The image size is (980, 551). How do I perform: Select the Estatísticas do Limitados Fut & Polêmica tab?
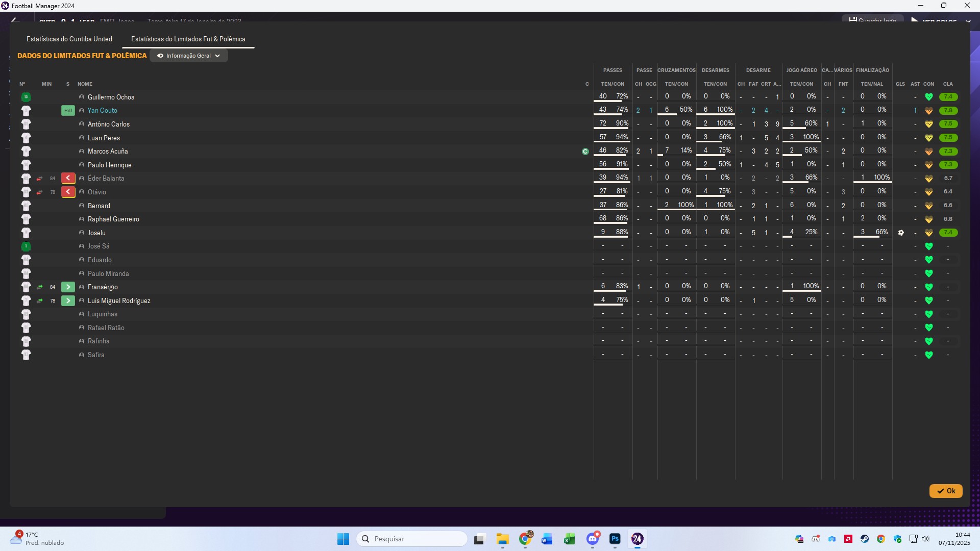click(x=188, y=39)
